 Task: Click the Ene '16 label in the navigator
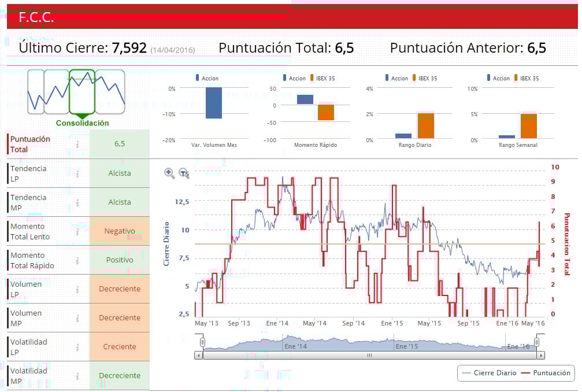(x=518, y=346)
